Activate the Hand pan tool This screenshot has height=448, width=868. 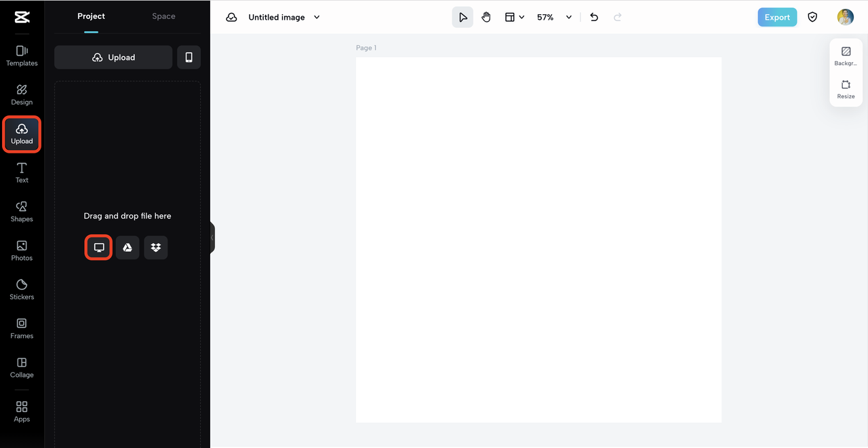click(x=486, y=17)
